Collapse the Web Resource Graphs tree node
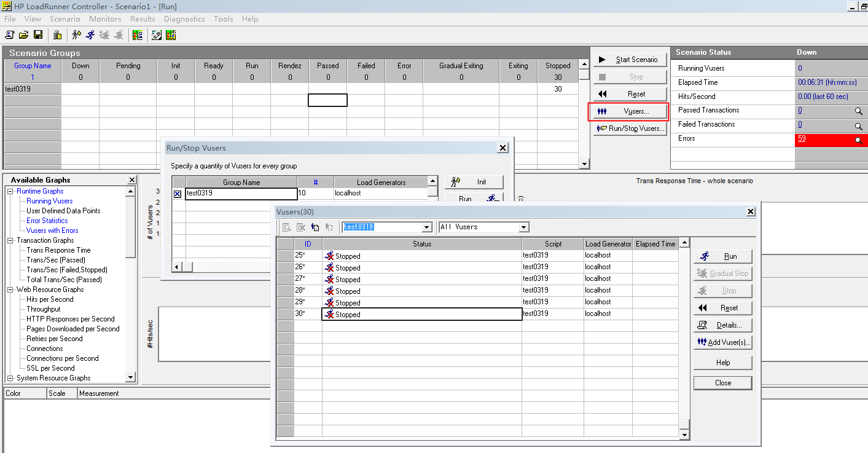The width and height of the screenshot is (868, 453). [10, 290]
